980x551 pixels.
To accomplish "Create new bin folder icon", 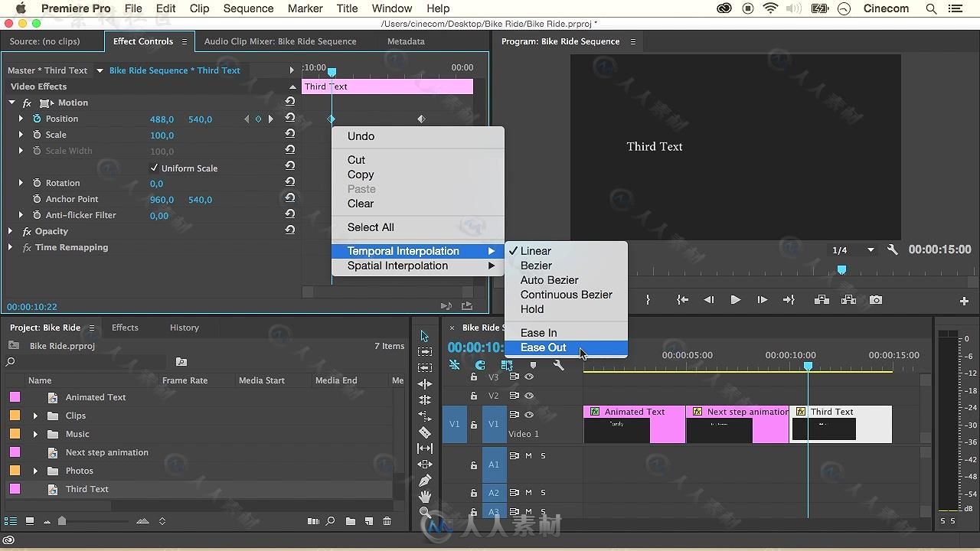I will (x=350, y=521).
